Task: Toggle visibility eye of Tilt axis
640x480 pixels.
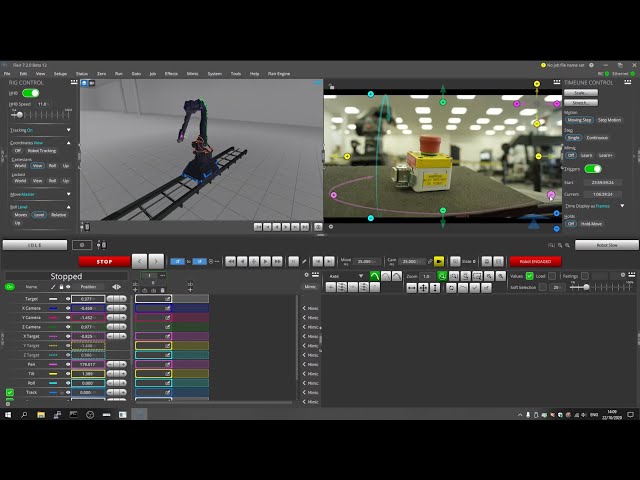Action: click(x=68, y=373)
